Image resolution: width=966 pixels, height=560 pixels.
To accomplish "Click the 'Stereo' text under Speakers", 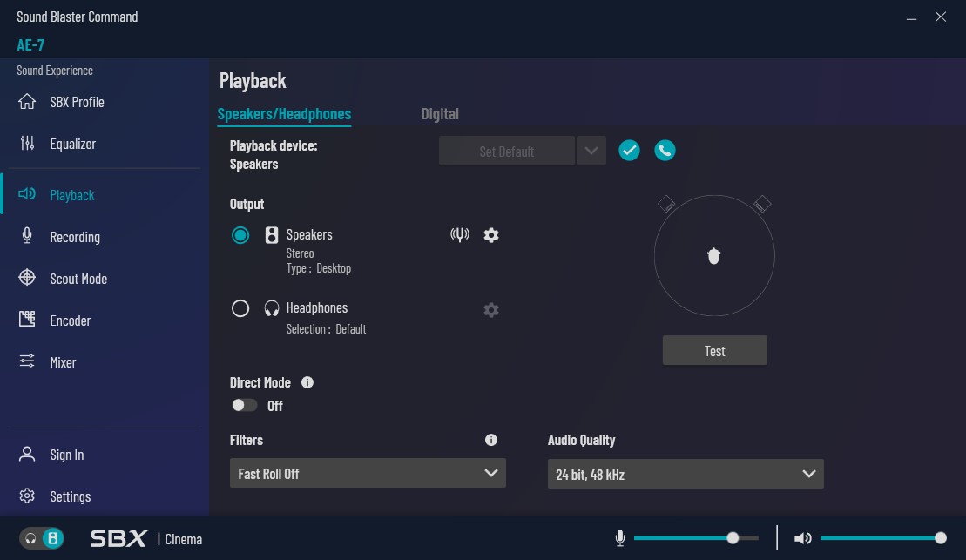I will pyautogui.click(x=300, y=253).
